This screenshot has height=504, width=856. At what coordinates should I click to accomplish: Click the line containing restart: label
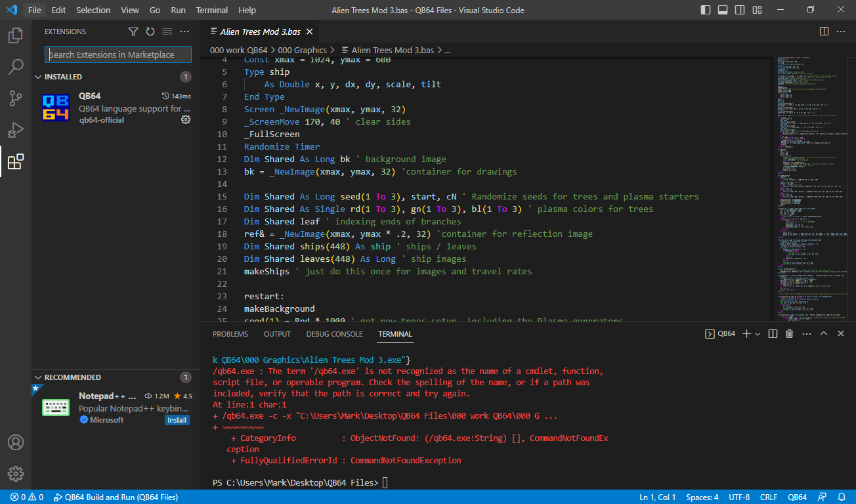tap(264, 296)
